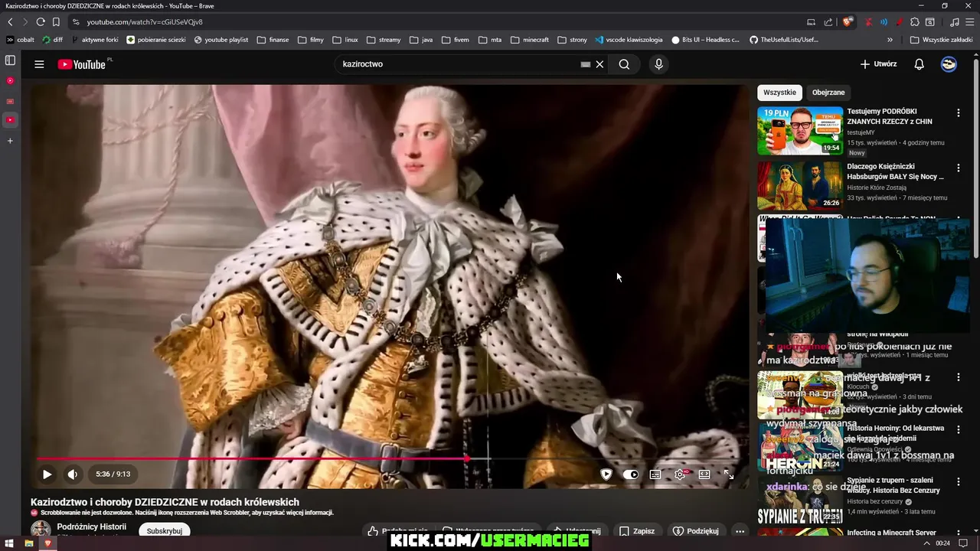Click the Obejrzane filter chip
This screenshot has width=980, height=551.
coord(828,93)
